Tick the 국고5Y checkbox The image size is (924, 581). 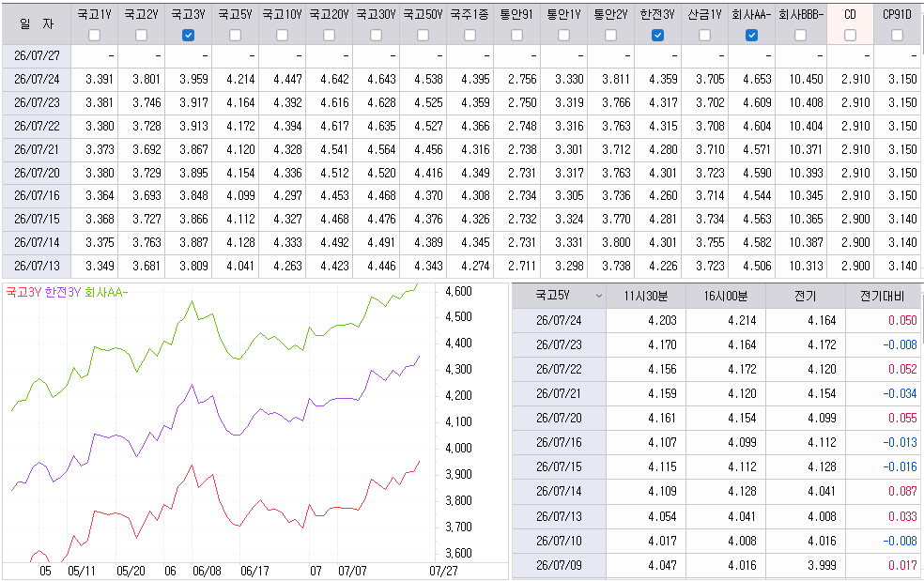coord(235,36)
